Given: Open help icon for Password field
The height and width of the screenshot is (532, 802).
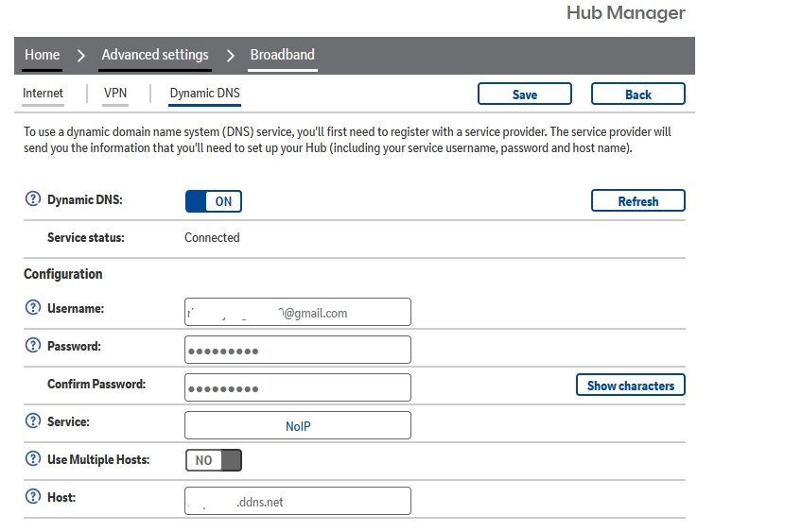Looking at the screenshot, I should 33,346.
